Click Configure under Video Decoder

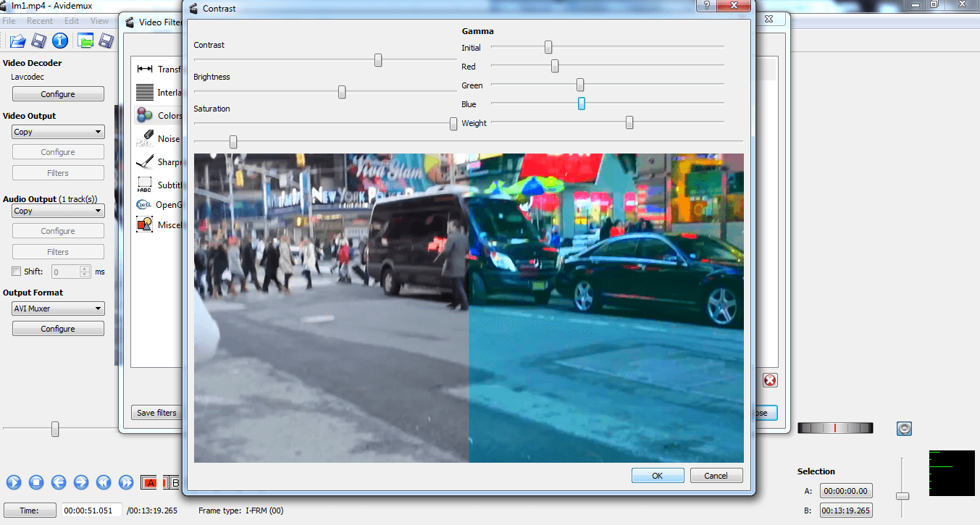58,94
